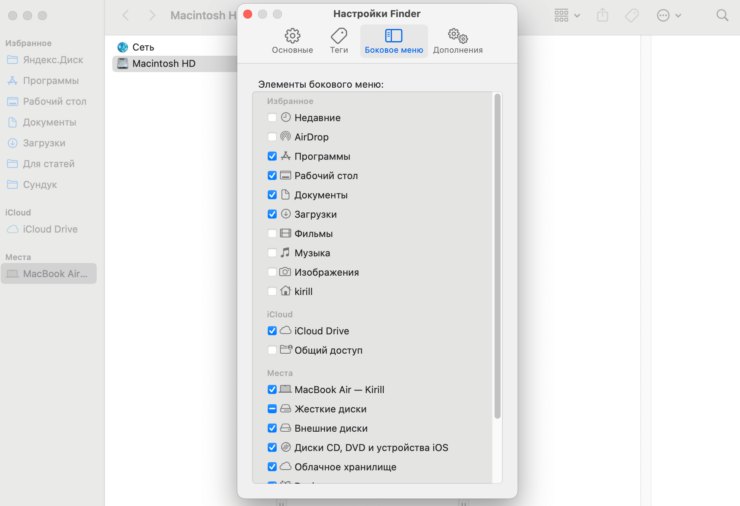Image resolution: width=740 pixels, height=506 pixels.
Task: Toggle the Жесткие диски checkbox
Action: 272,409
